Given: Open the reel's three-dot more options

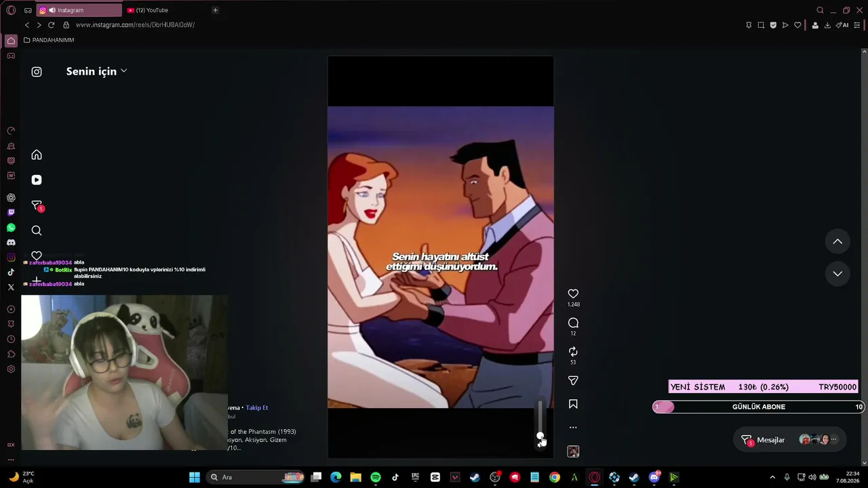Looking at the screenshot, I should point(573,428).
